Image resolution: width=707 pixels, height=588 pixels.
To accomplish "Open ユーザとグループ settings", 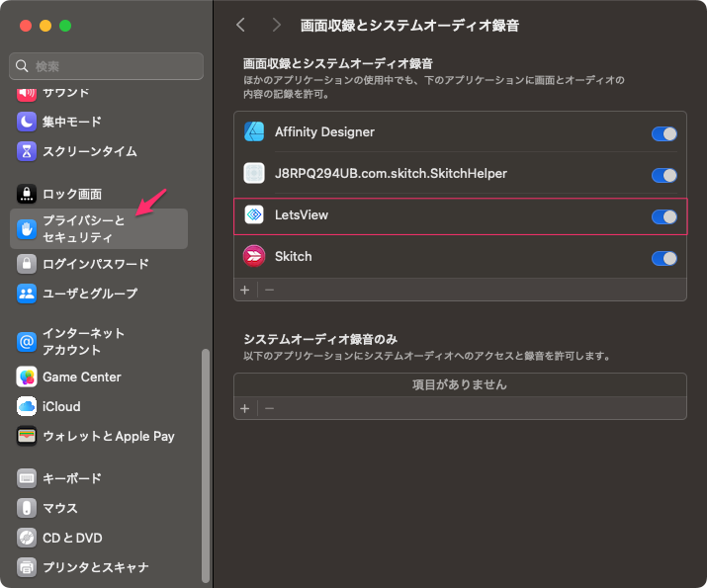I will click(x=89, y=294).
